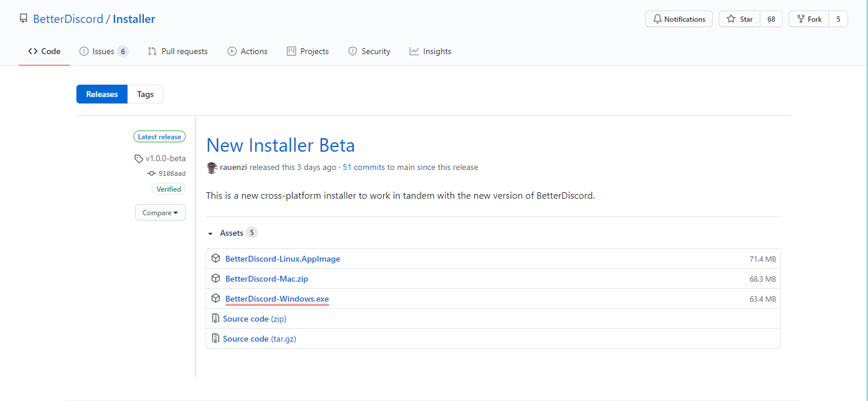Click the 63.4 MB file size
The height and width of the screenshot is (401, 868).
(x=762, y=299)
